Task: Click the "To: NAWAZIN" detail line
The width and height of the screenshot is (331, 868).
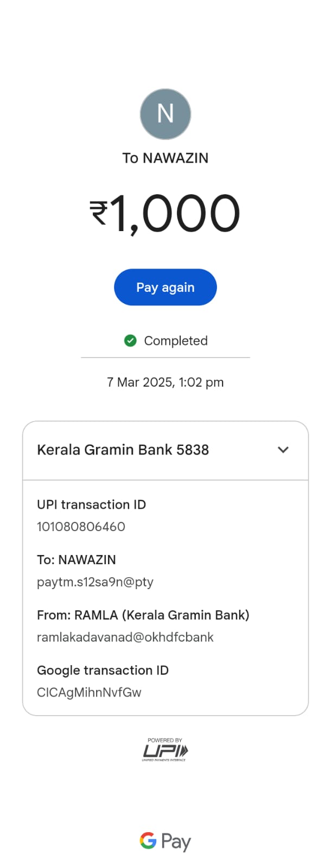Action: pos(77,560)
